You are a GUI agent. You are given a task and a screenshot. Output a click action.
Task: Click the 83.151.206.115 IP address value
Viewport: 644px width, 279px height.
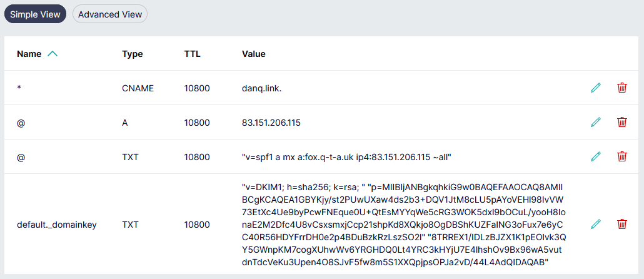tap(271, 123)
